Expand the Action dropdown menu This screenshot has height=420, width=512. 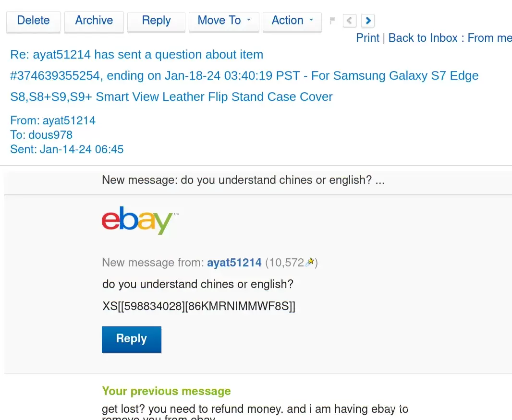pos(292,21)
